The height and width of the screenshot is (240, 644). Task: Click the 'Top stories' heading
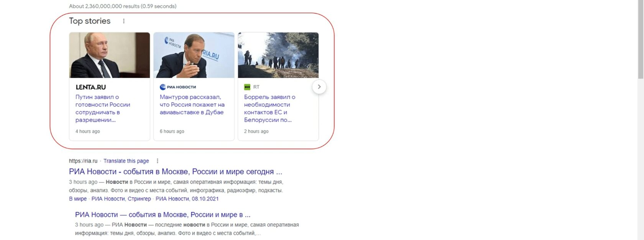[90, 21]
